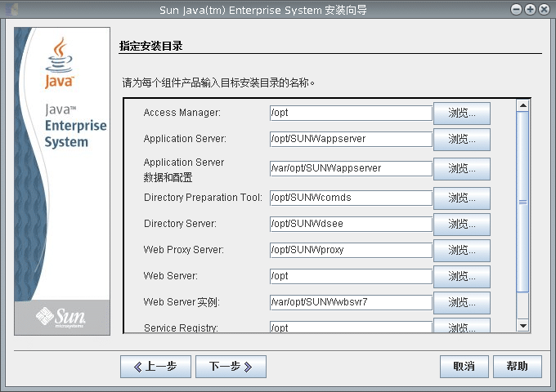Viewport: 556px width, 392px height.
Task: Edit the Service Registry directory field
Action: [x=351, y=327]
